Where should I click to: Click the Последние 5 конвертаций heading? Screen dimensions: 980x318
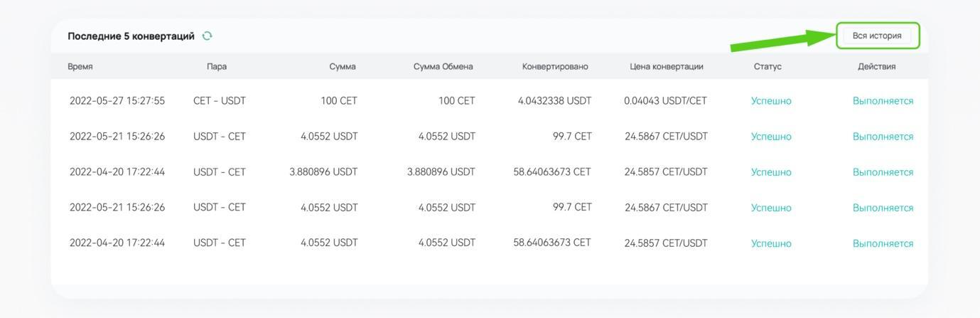click(x=131, y=36)
